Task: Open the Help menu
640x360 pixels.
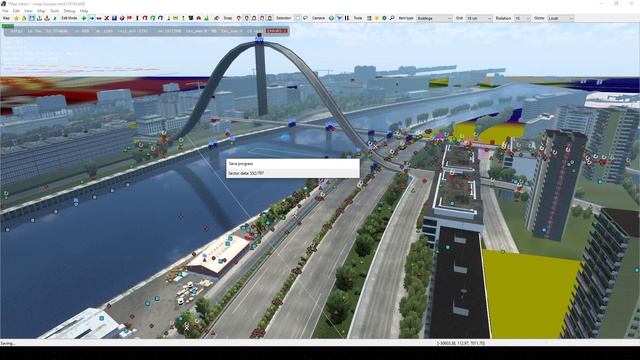Action: pos(84,11)
